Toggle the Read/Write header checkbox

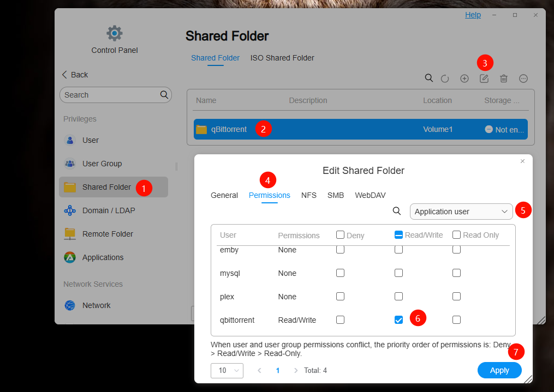click(x=398, y=234)
